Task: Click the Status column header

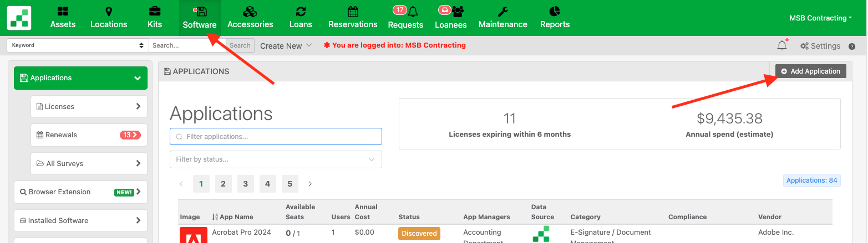Action: tap(409, 217)
